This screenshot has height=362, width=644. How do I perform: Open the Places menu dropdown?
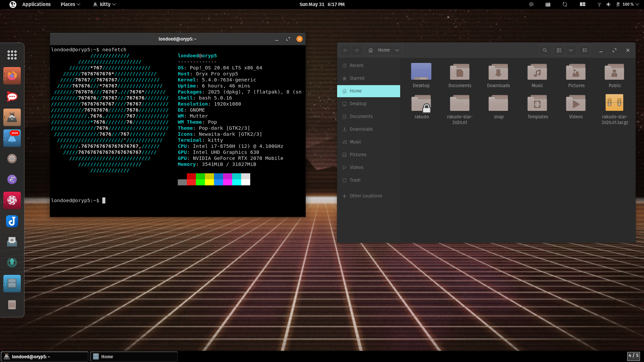pos(70,4)
